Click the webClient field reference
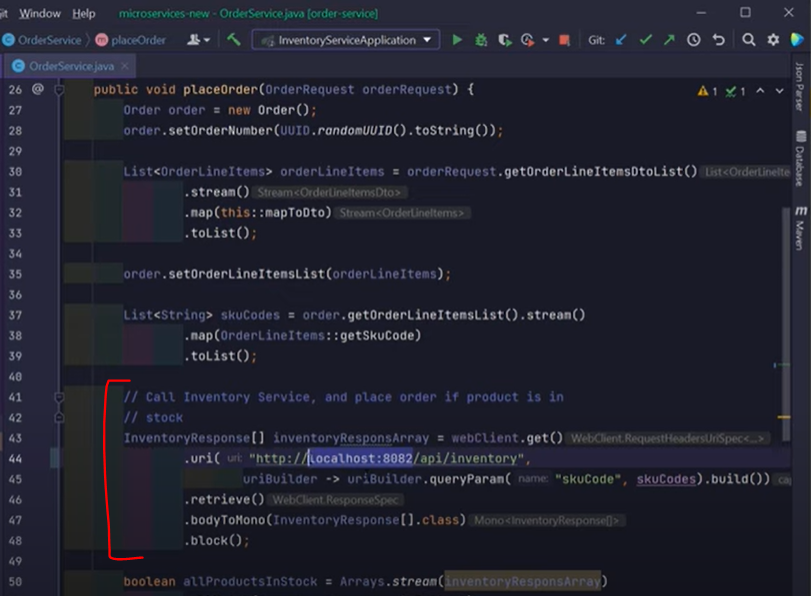 pos(485,438)
